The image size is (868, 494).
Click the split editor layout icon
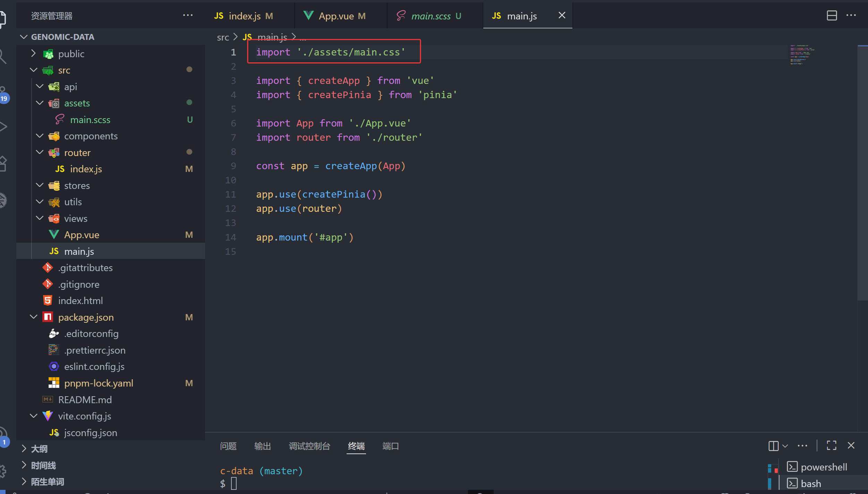click(x=832, y=16)
